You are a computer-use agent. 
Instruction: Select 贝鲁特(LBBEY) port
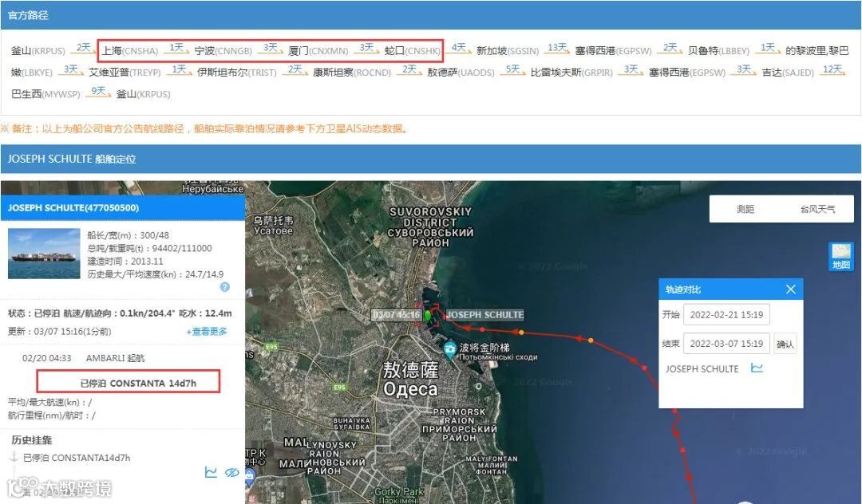pos(718,50)
